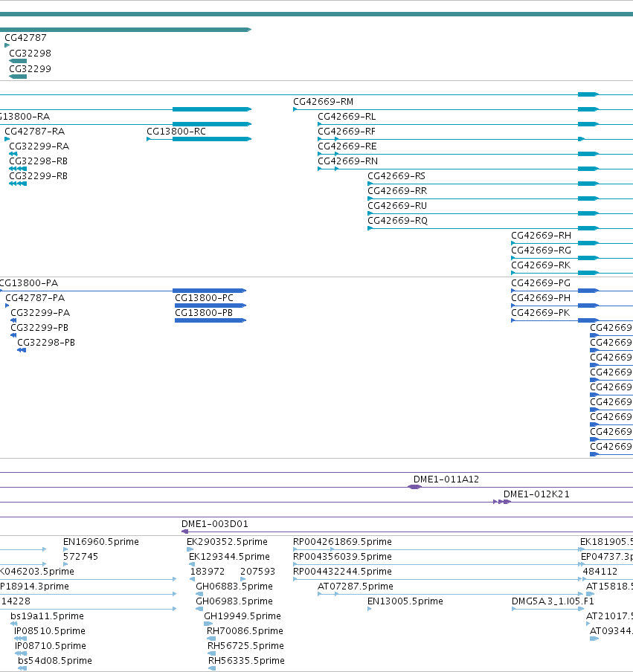Click EST RP004356039.5prime
Screen dimensions: 633x672
[x=342, y=556]
